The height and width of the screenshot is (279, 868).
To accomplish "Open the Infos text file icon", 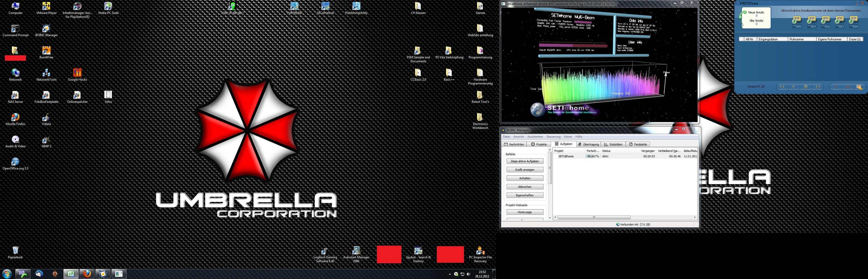I will point(108,97).
